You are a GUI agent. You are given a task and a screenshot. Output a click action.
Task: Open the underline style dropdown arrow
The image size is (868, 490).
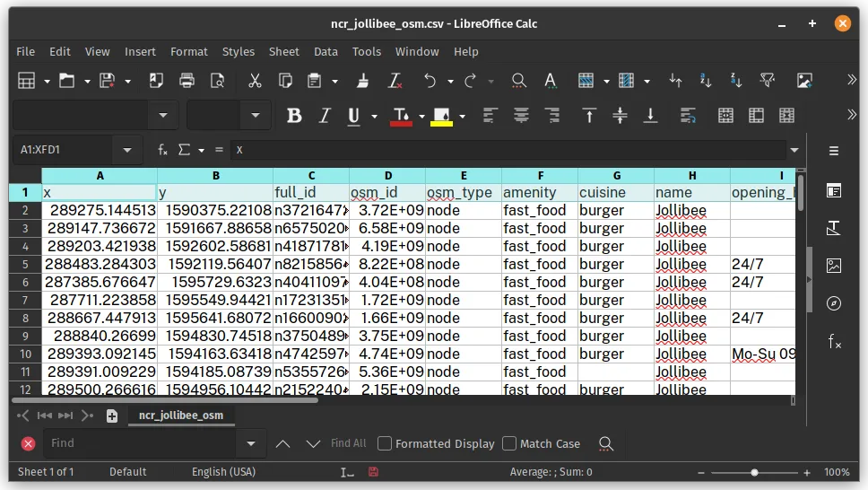coord(374,116)
